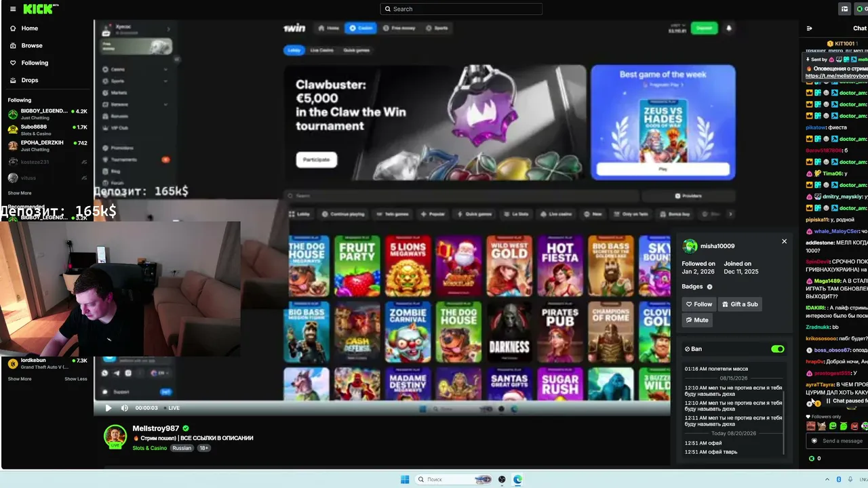Click the 5 Lions Megaways thumbnail
Viewport: 868px width, 488px height.
pos(408,266)
